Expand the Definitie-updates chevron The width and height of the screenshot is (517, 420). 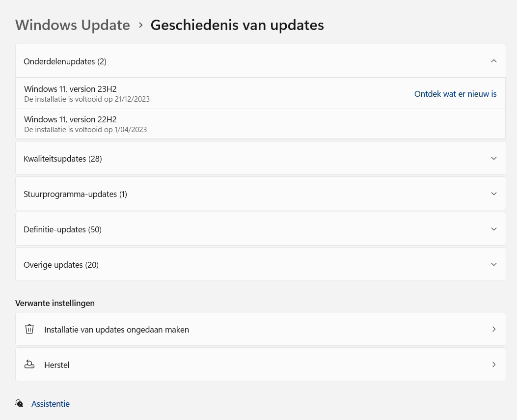pyautogui.click(x=494, y=229)
